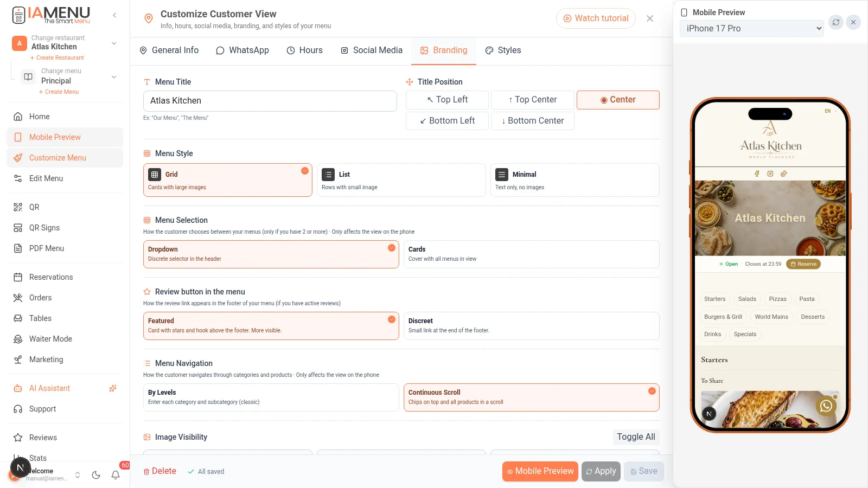The image size is (868, 488).
Task: Tap the TikTok icon in phone preview
Action: [784, 174]
